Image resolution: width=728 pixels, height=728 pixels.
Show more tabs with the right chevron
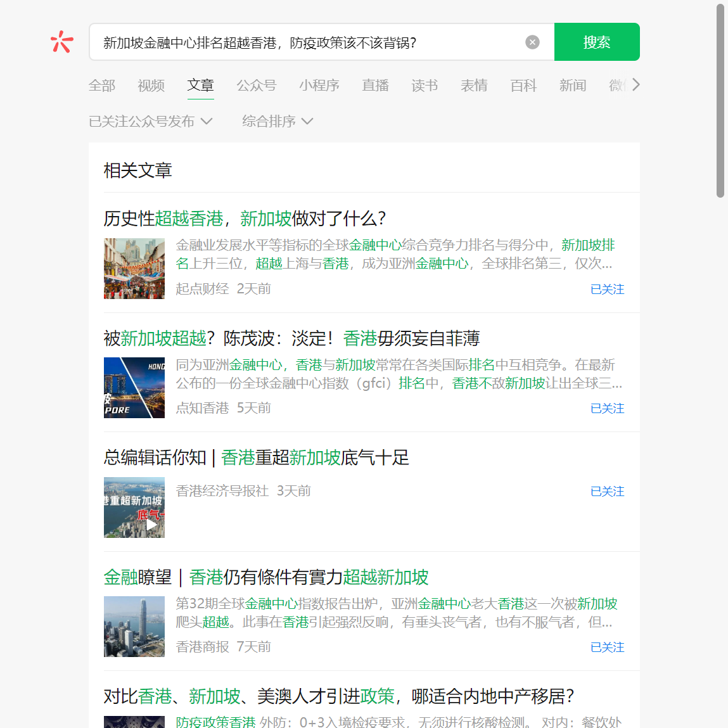635,85
